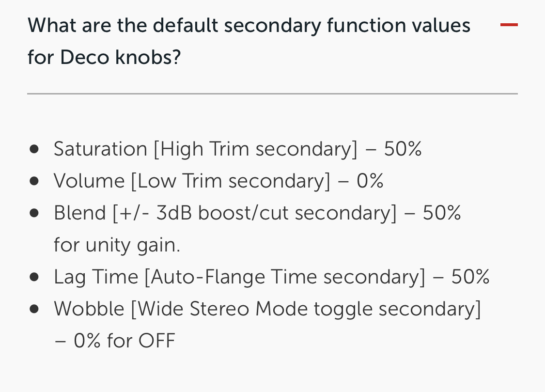This screenshot has height=392, width=545.
Task: Click the bullet point beside Volume
Action: (34, 181)
